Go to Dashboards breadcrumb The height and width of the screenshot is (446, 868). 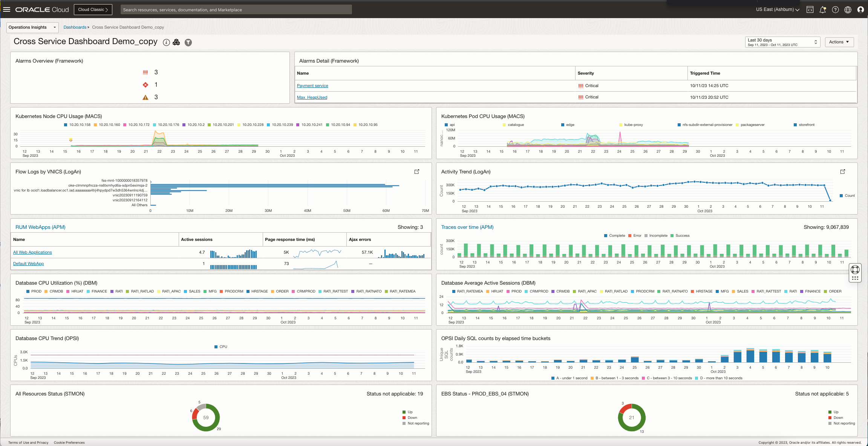click(75, 27)
